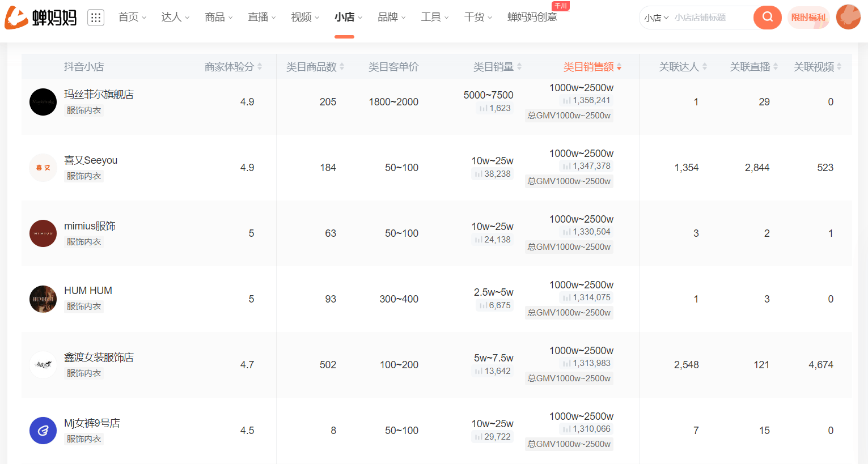Open the app grid menu icon

coord(96,18)
